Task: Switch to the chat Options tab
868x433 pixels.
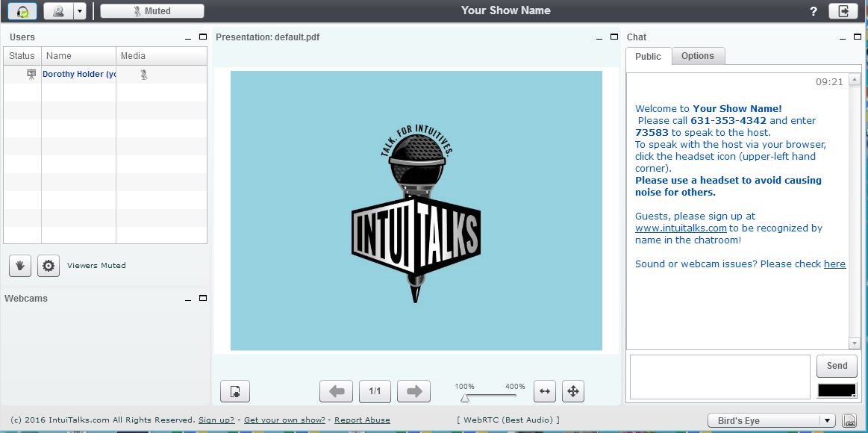Action: coord(698,56)
